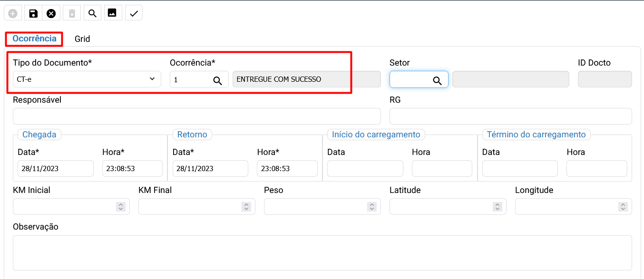The image size is (644, 279).
Task: Click the Chegada Data field
Action: 56,169
